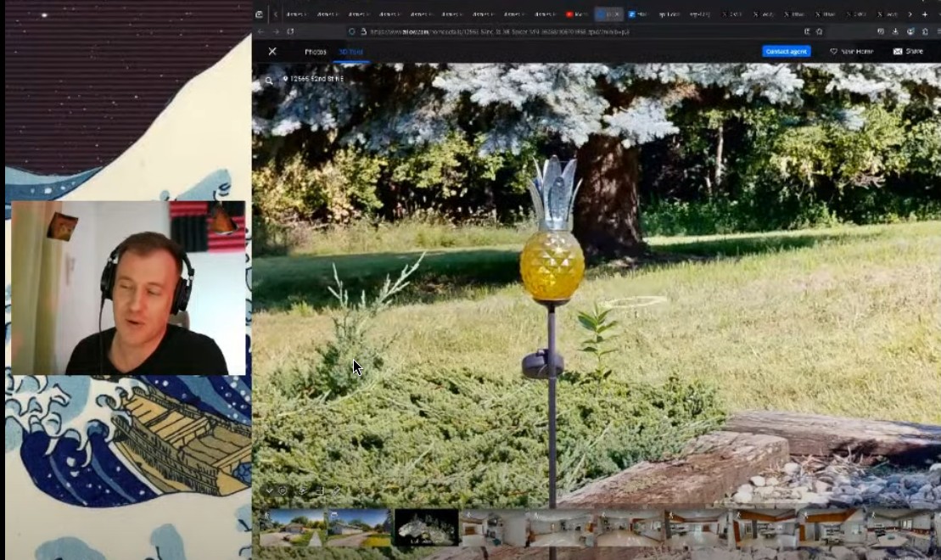The width and height of the screenshot is (941, 560).
Task: Open the fourth tour thumbnail showing interior room
Action: [493, 529]
